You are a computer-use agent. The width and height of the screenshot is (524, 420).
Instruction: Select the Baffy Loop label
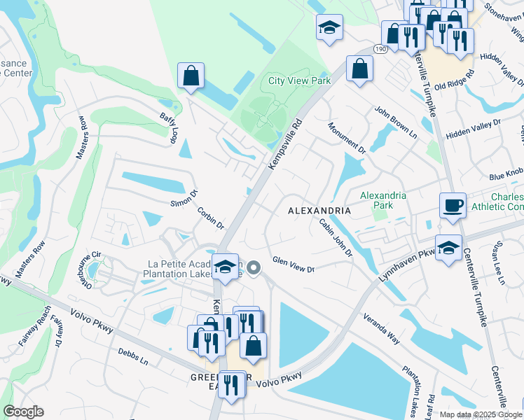(169, 128)
